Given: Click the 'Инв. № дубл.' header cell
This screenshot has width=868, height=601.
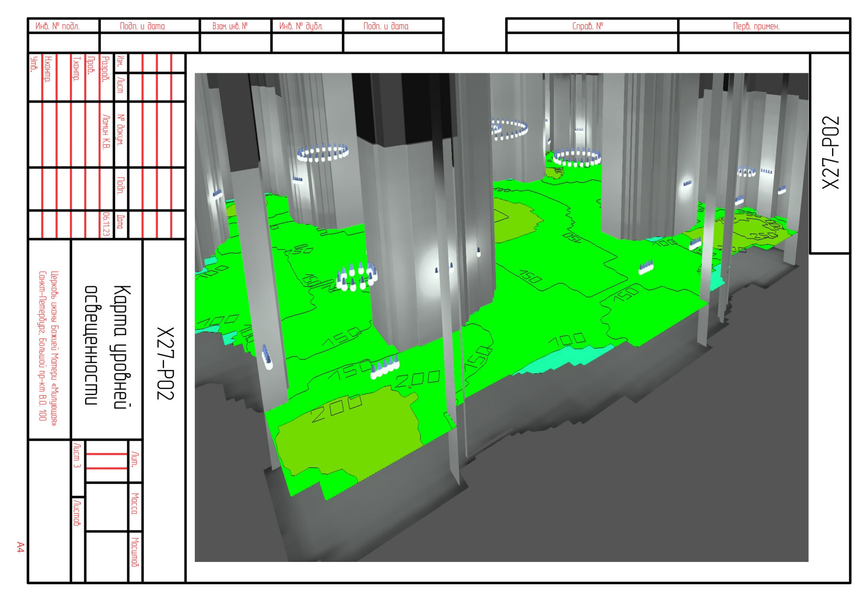Looking at the screenshot, I should click(301, 26).
